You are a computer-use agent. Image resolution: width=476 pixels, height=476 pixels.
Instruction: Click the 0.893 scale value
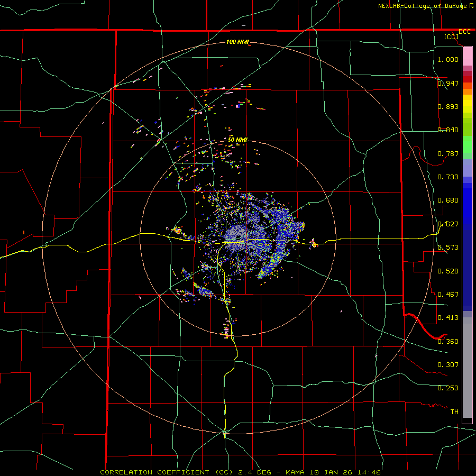coord(448,106)
